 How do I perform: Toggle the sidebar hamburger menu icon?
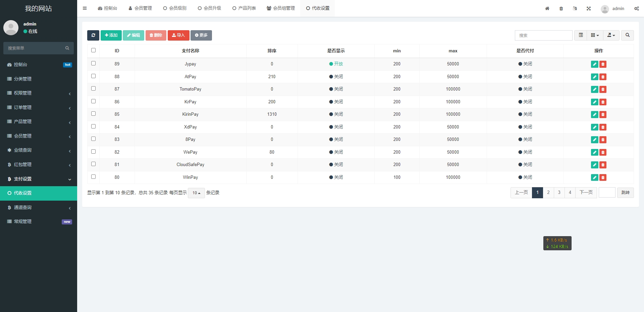click(x=85, y=8)
